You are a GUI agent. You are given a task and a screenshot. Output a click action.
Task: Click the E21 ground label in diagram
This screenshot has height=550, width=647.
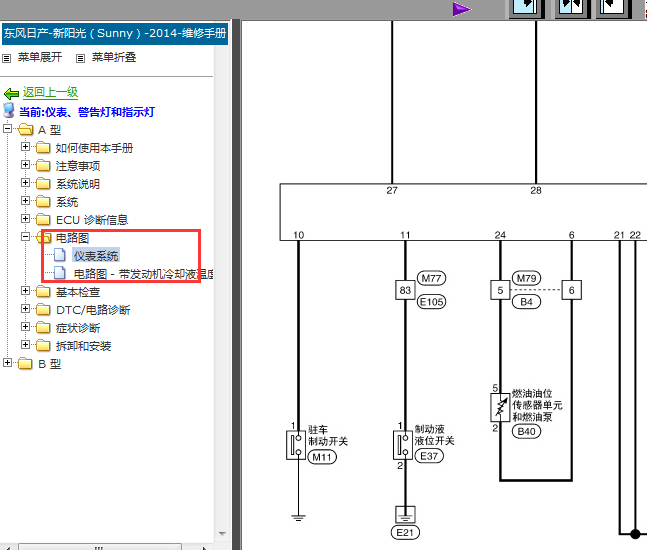(x=405, y=533)
